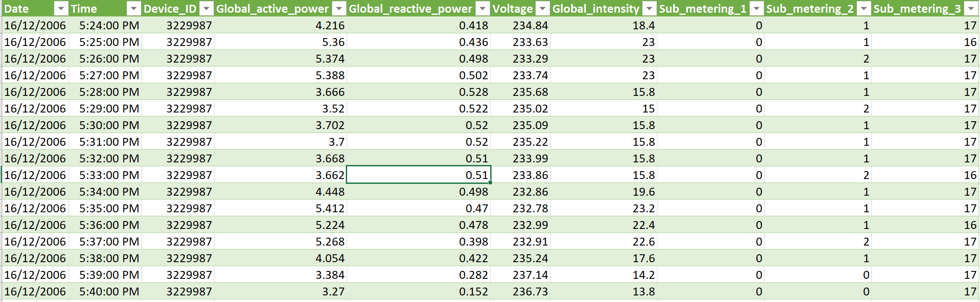This screenshot has width=980, height=302.
Task: Open the Voltage column filter dropdown
Action: [x=542, y=9]
